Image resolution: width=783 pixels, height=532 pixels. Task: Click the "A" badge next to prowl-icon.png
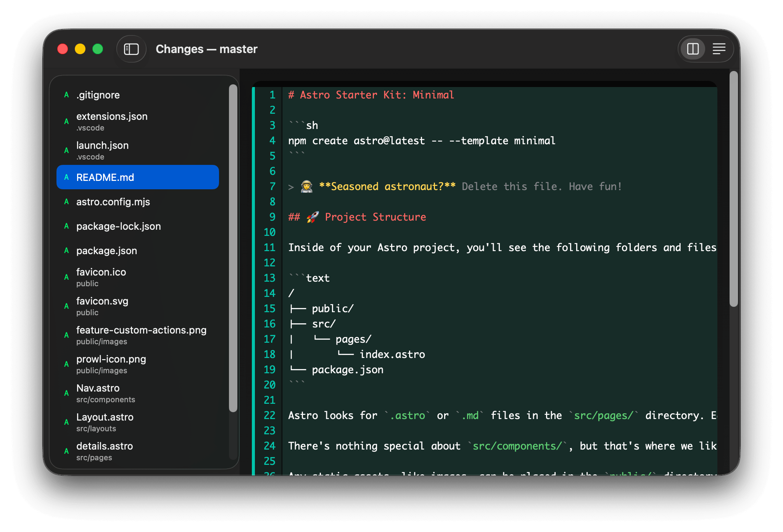[x=66, y=364]
